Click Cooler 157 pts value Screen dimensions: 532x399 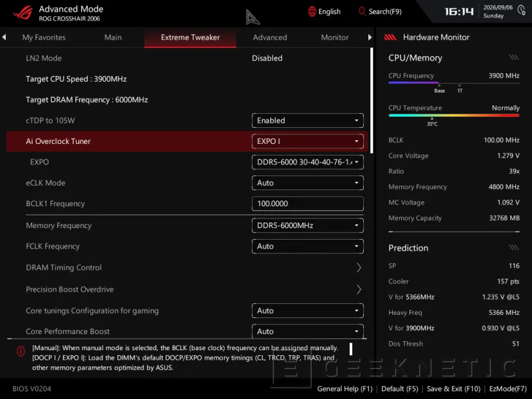coord(508,281)
